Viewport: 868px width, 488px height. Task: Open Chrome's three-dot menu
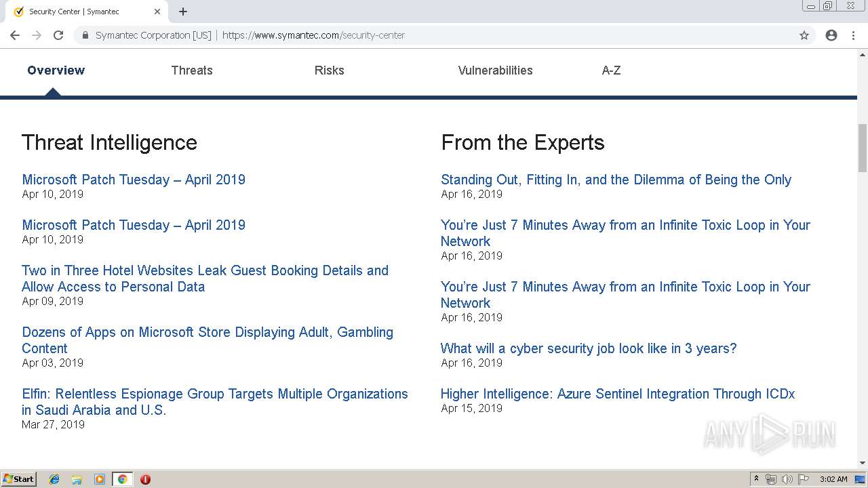click(x=853, y=35)
